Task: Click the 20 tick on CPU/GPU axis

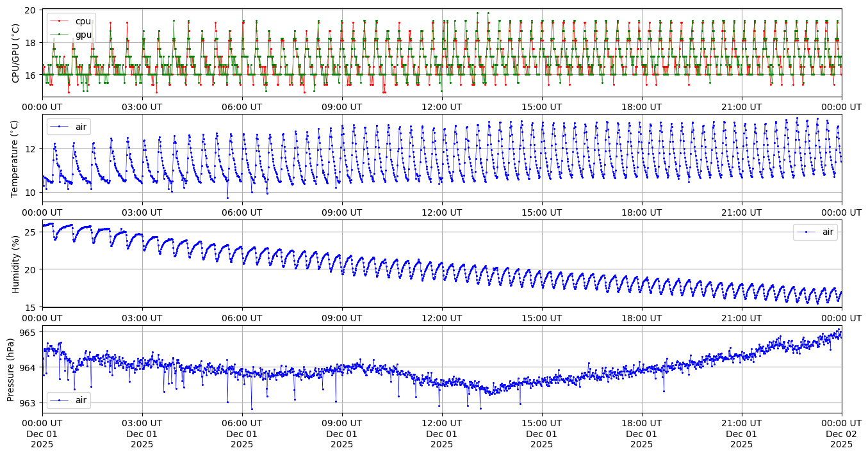Action: pos(31,10)
